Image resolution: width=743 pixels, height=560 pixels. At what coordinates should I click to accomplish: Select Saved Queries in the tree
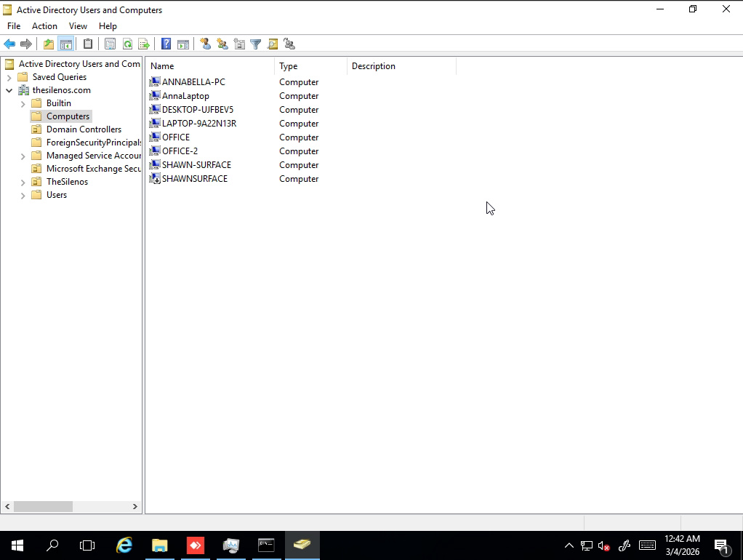pos(59,77)
